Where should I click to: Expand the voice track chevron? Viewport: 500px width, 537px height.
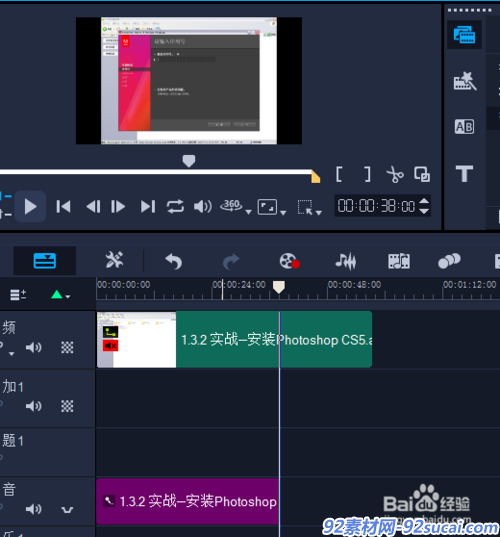pyautogui.click(x=67, y=510)
